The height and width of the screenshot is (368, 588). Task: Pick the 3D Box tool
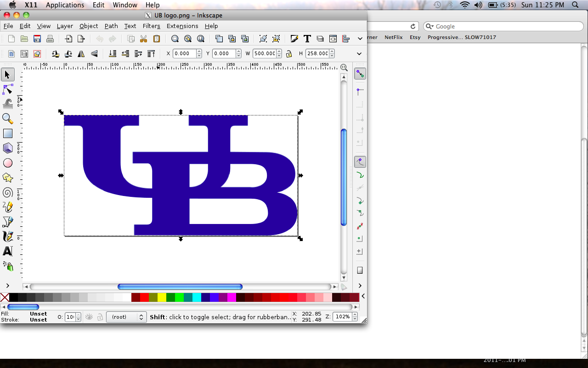(7, 148)
